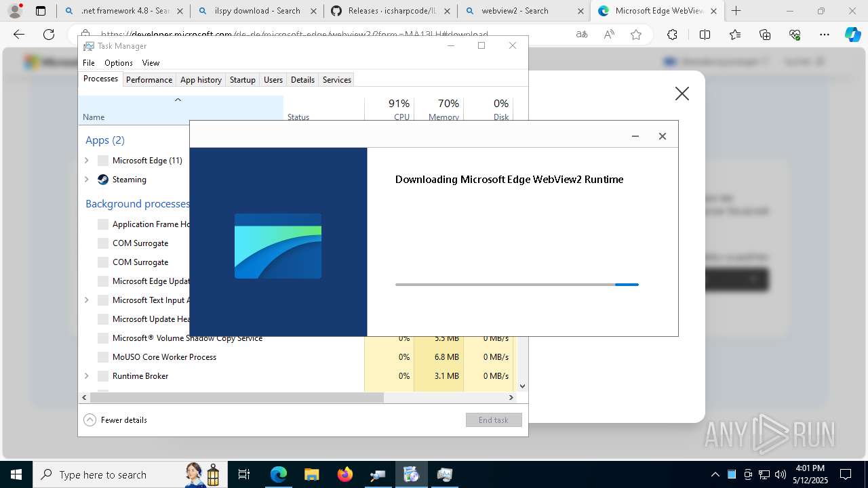
Task: Click Task Manager horizontal scrollbar thumb
Action: (x=237, y=398)
